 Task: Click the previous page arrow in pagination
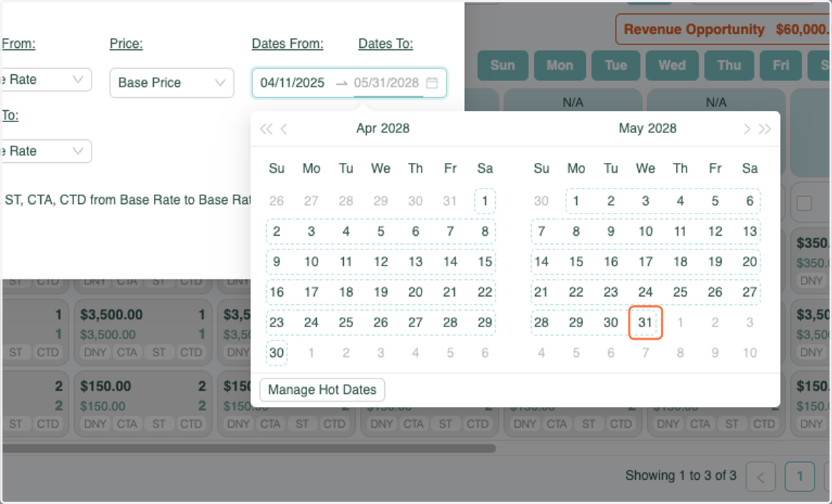pos(761,476)
